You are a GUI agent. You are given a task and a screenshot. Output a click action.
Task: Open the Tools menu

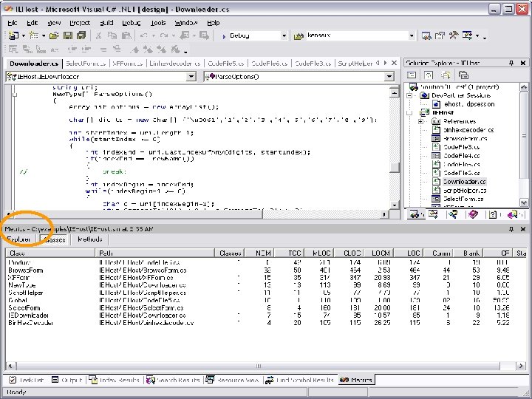[x=158, y=23]
